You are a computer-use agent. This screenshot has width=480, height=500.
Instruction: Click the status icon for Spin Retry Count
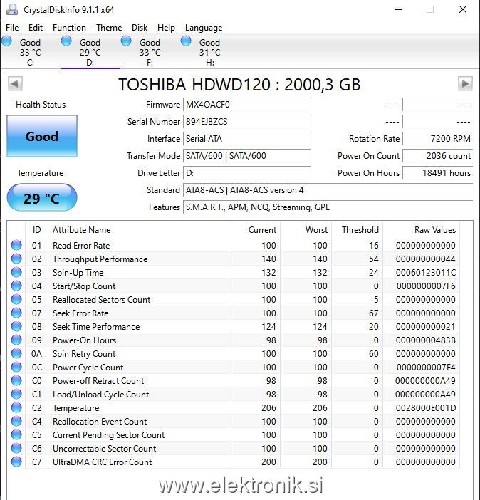16,353
